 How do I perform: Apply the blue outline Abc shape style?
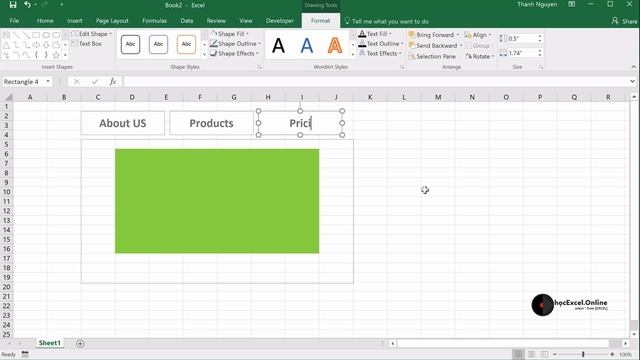pos(158,44)
